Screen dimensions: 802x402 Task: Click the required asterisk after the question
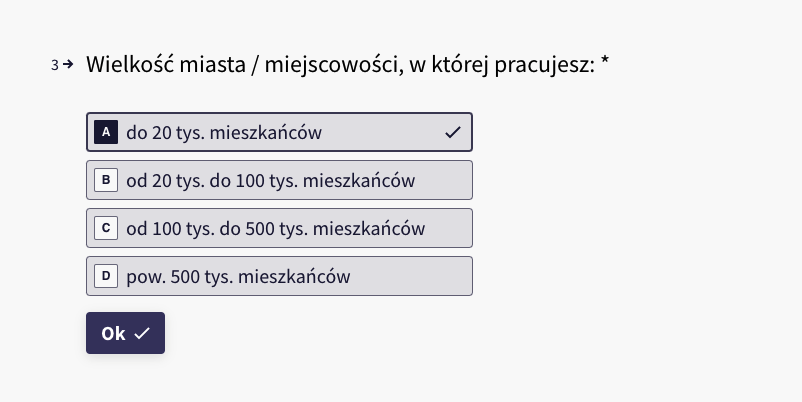(605, 61)
